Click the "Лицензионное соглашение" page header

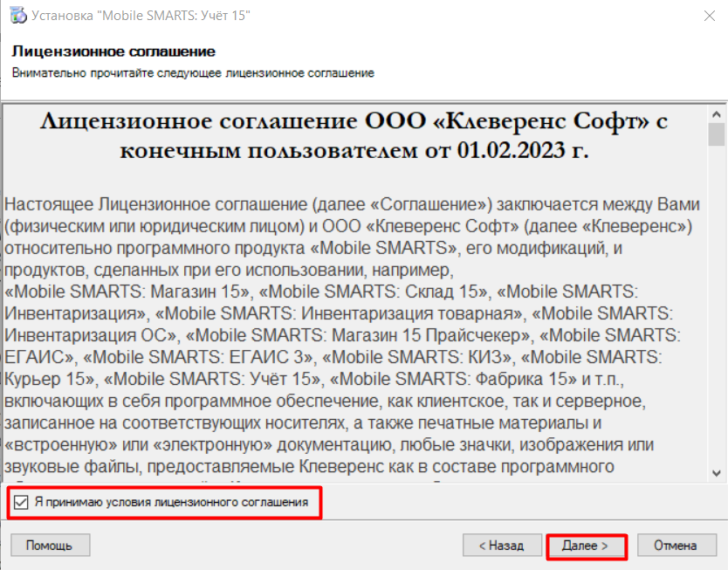click(x=113, y=52)
